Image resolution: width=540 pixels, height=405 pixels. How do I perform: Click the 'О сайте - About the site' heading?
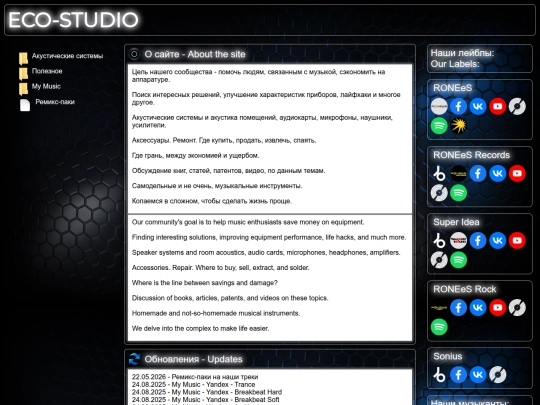(195, 54)
